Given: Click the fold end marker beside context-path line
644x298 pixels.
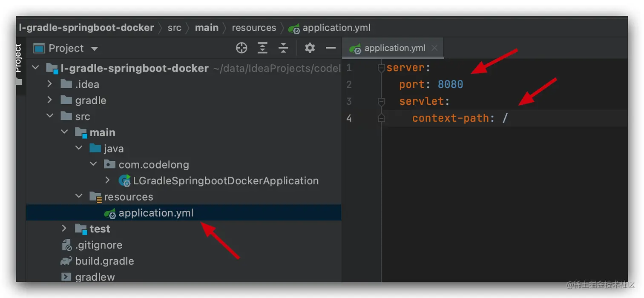Looking at the screenshot, I should click(x=381, y=118).
